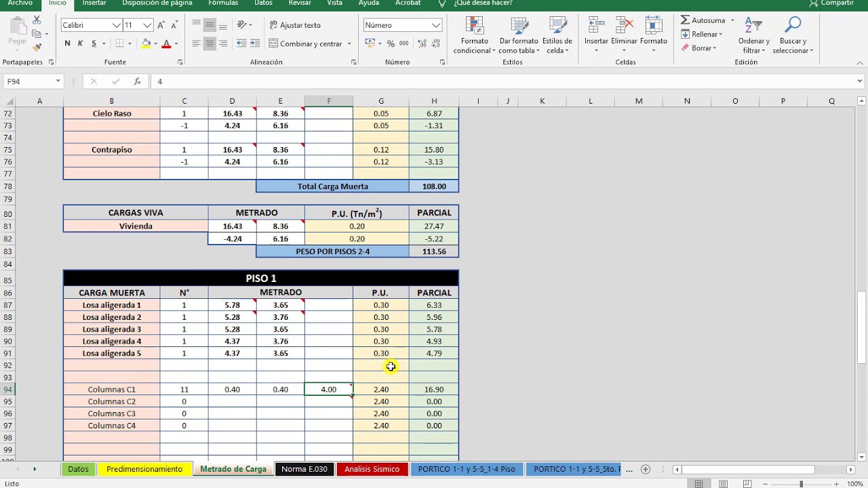Switch to the Fórmulas ribbon tab
868x488 pixels.
[223, 3]
